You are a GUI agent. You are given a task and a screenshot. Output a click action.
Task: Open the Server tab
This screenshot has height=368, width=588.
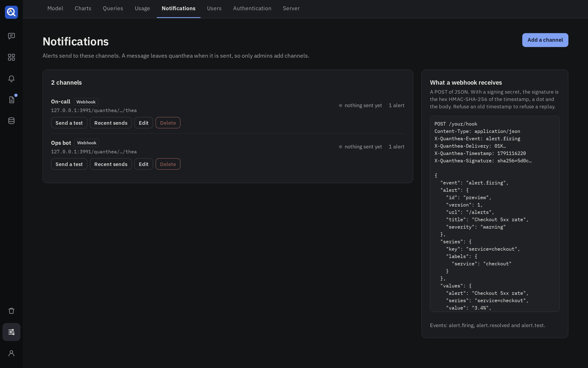[291, 8]
